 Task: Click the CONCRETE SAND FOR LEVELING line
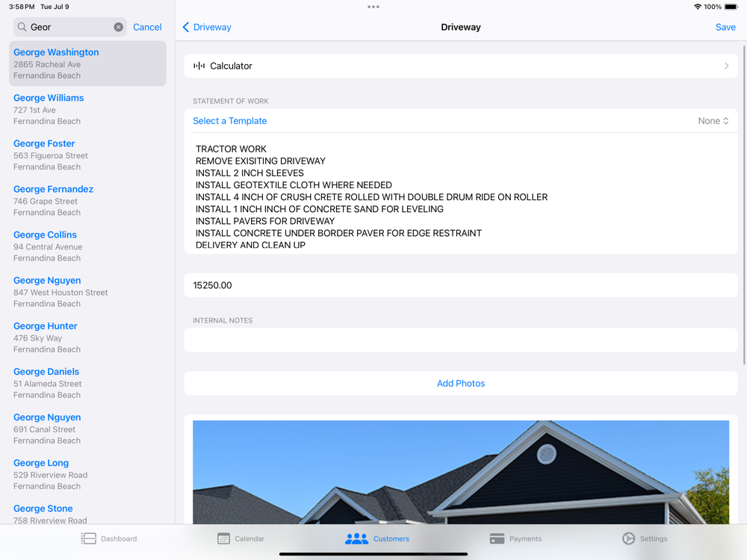[x=320, y=209]
